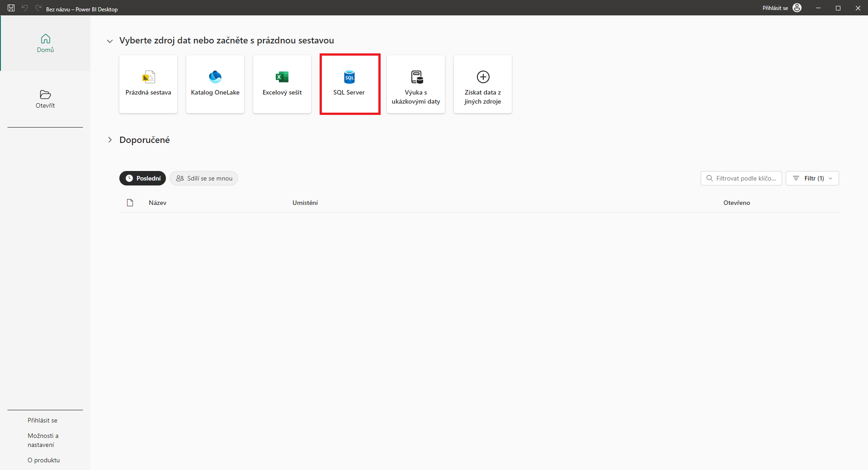Sort by the Otevřeno column header
This screenshot has width=868, height=470.
[736, 203]
